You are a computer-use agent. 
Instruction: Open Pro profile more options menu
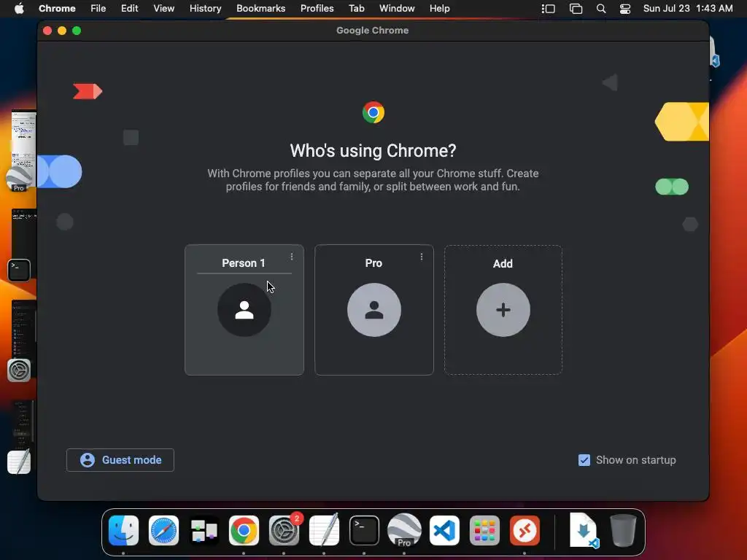421,257
